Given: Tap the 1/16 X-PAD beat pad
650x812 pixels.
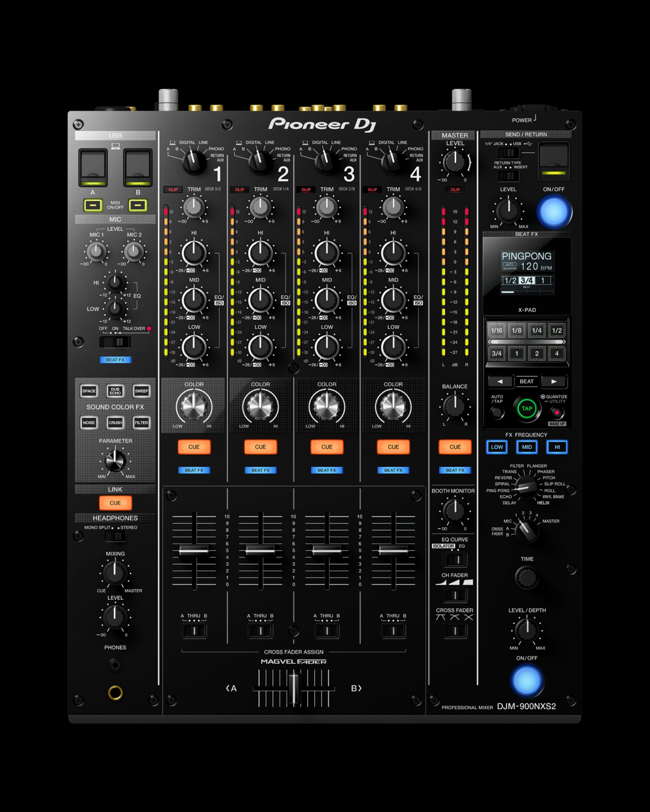Looking at the screenshot, I should (x=497, y=330).
